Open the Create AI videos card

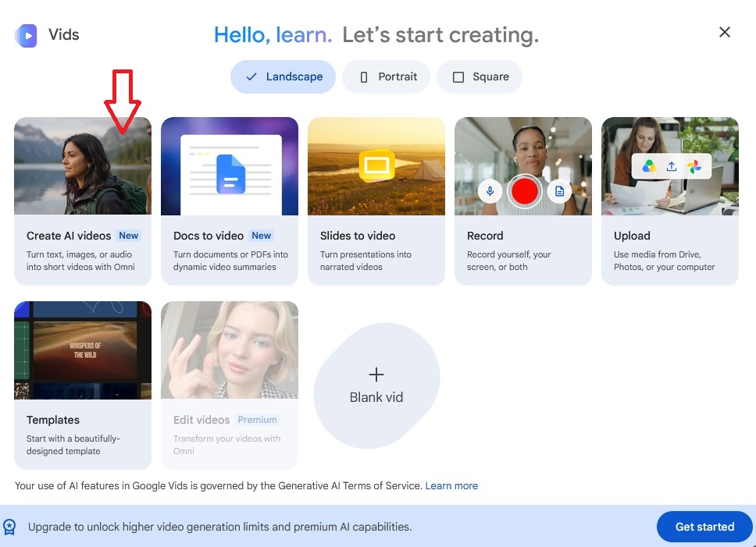[x=83, y=201]
